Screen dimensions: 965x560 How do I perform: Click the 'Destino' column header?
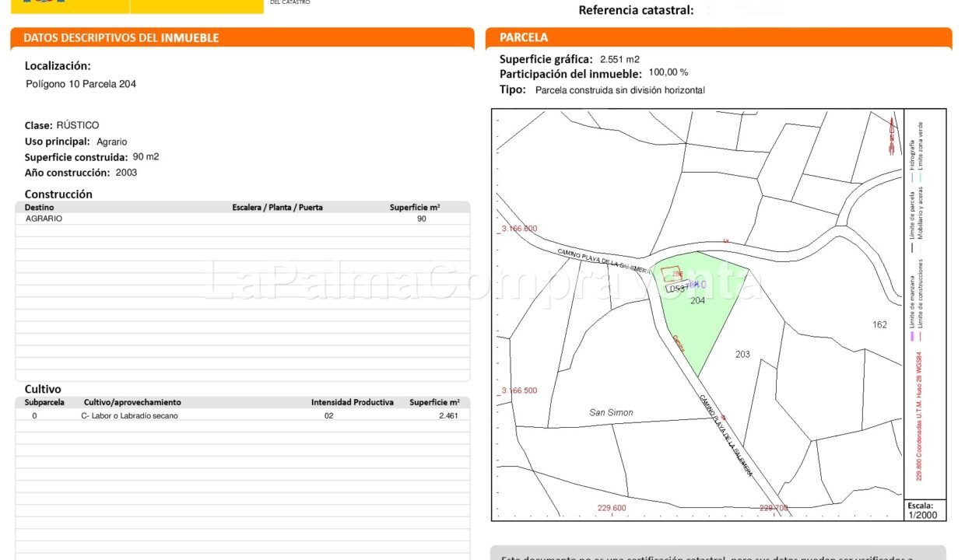[x=40, y=208]
